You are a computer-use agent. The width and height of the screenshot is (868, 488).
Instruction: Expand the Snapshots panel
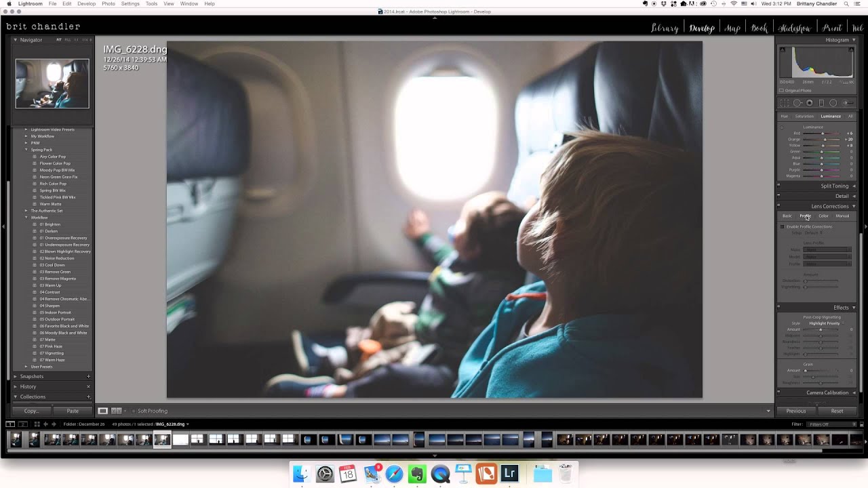[16, 376]
